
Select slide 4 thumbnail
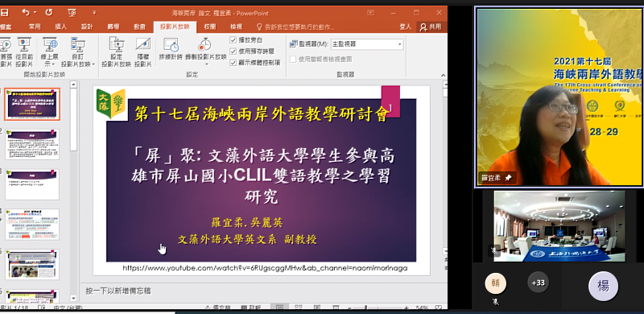click(32, 225)
